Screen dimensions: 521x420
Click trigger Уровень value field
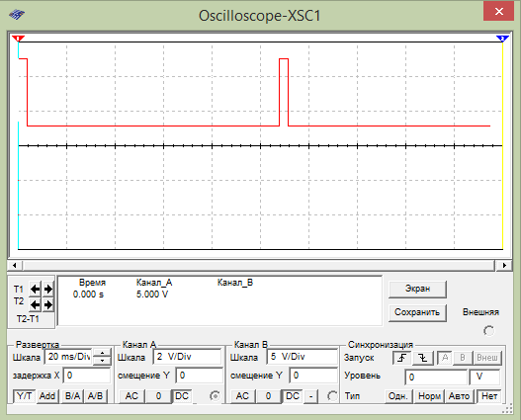(436, 378)
